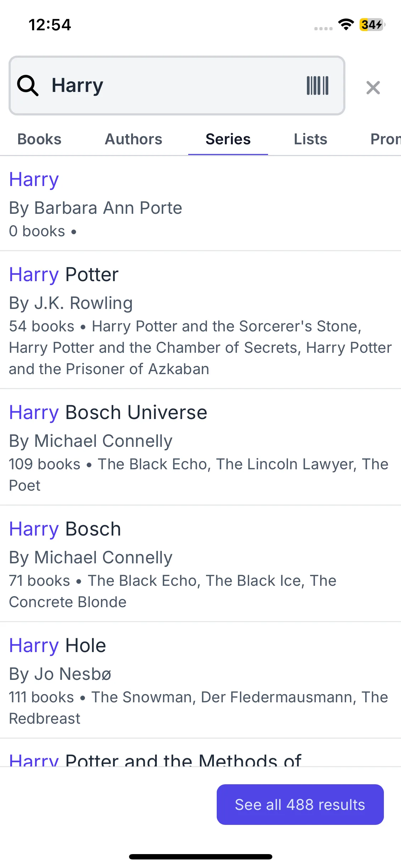Image resolution: width=401 pixels, height=868 pixels.
Task: Open the 71-book Harry Bosch series
Action: click(65, 529)
